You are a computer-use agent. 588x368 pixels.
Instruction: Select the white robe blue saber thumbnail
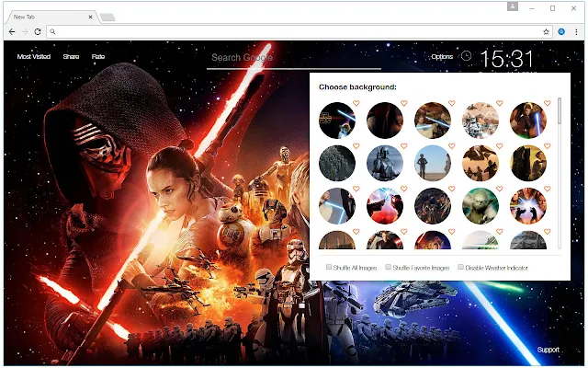click(x=337, y=206)
